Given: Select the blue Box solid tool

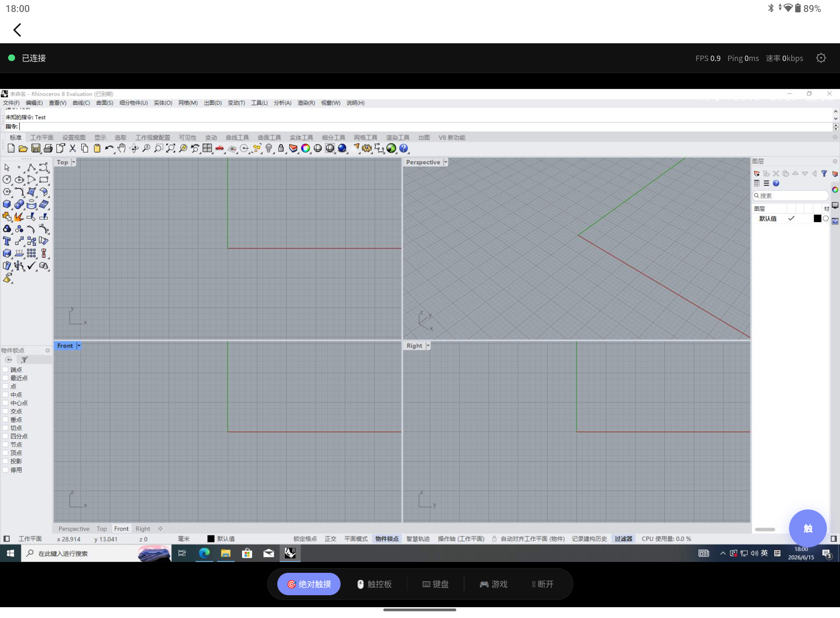Looking at the screenshot, I should 7,204.
